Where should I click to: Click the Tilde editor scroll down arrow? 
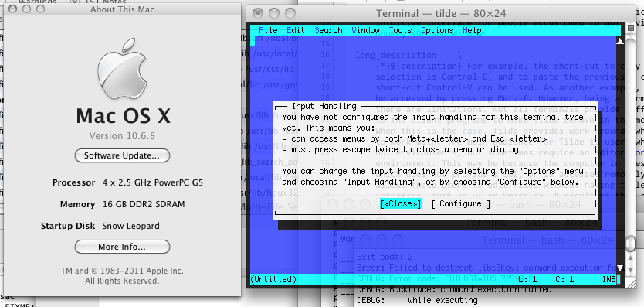(x=620, y=268)
